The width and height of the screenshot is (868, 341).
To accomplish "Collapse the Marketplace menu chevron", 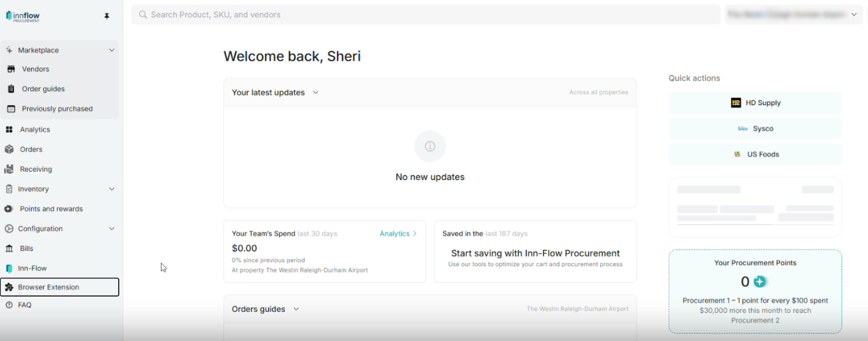I will 112,50.
